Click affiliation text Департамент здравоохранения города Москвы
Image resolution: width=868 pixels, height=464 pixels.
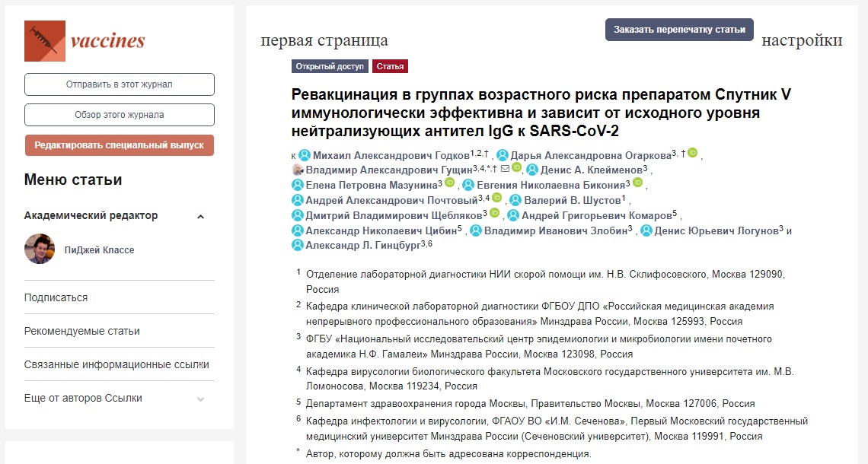(x=531, y=404)
